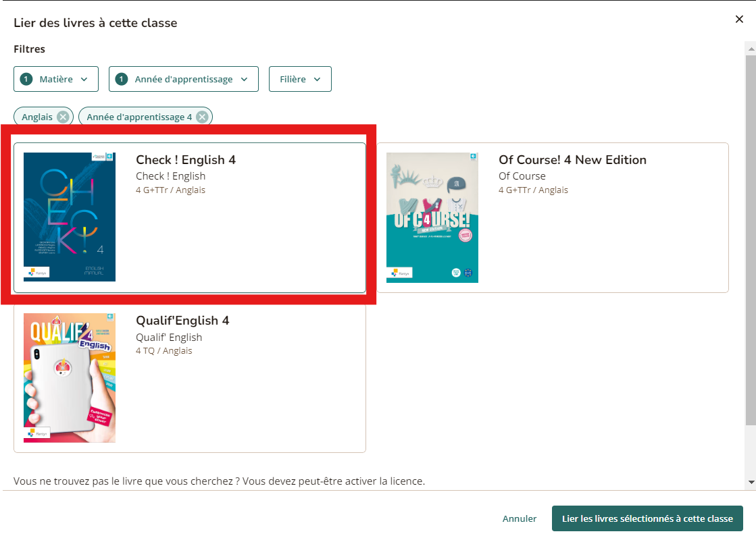This screenshot has height=538, width=756.
Task: Click the Annuler button
Action: [x=520, y=518]
